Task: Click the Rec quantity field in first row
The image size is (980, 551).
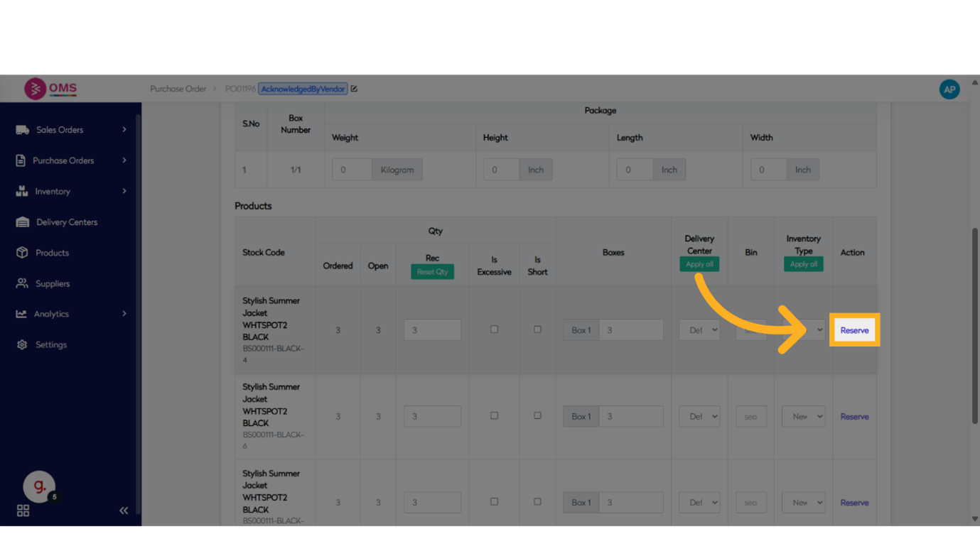Action: 432,330
